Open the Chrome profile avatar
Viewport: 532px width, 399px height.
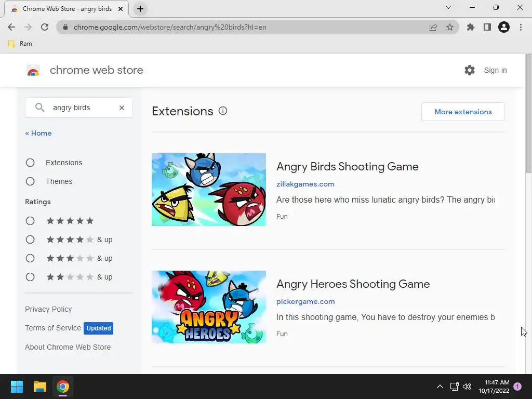504,27
